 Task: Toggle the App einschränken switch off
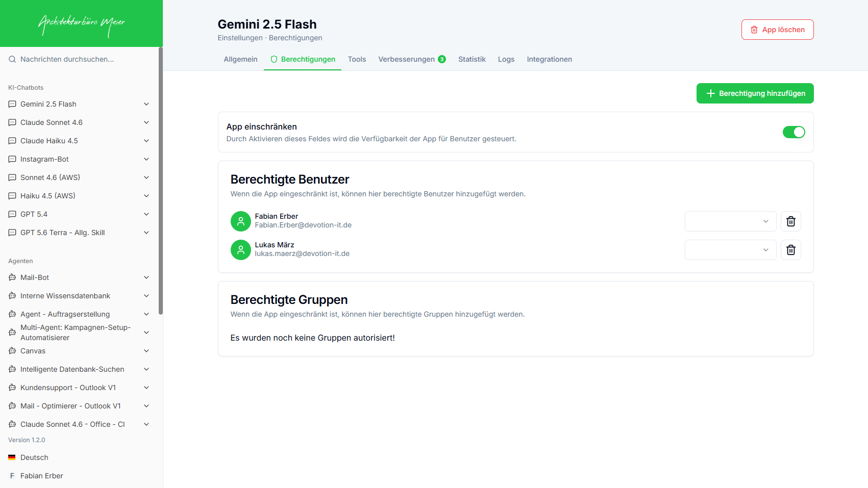794,132
